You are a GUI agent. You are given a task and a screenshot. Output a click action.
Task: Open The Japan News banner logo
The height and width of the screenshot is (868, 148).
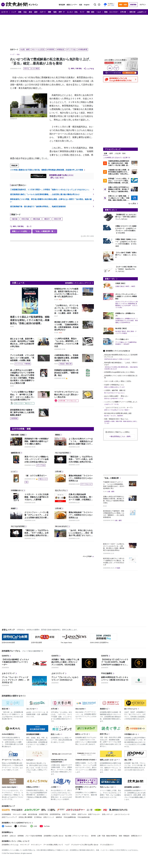74,637
